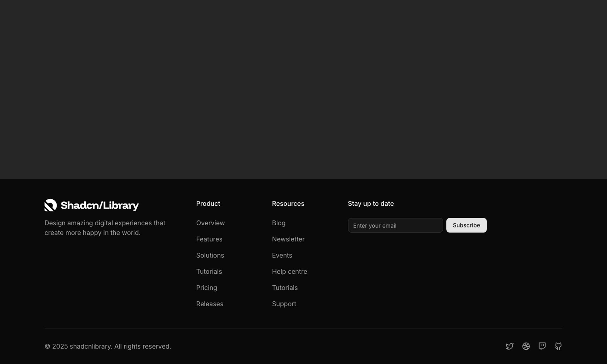607x364 pixels.
Task: Open the Features link
Action: (x=209, y=239)
